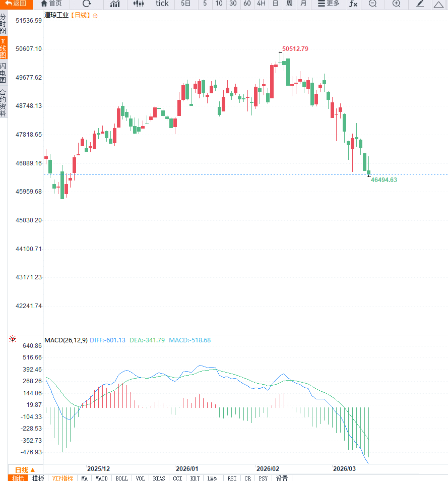Select the 4H timeframe
Viewport: 448px width, 481px height.
tap(261, 4)
